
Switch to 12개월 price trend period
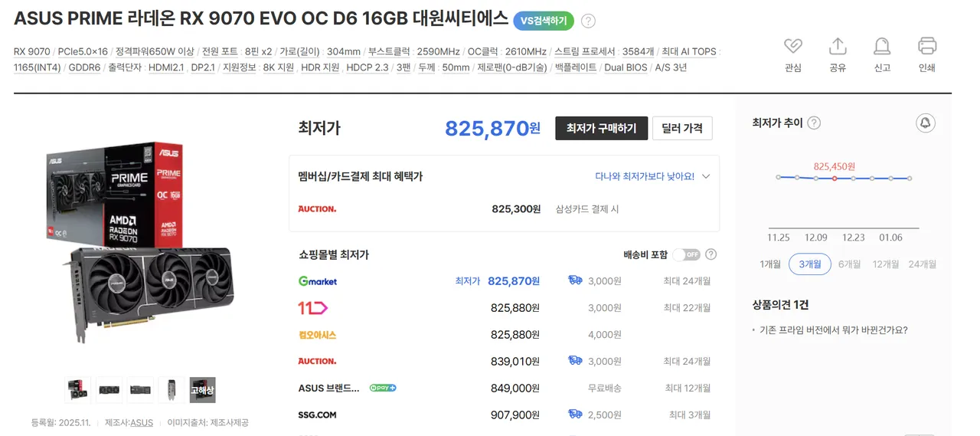click(885, 264)
